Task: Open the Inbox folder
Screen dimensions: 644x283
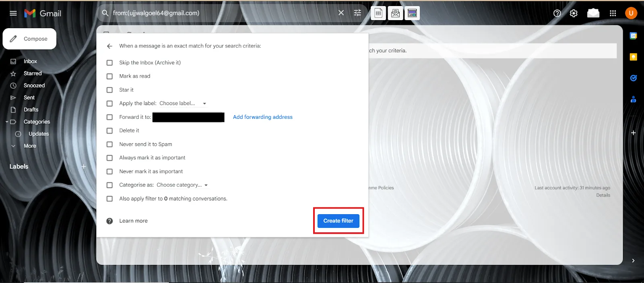Action: pos(30,61)
